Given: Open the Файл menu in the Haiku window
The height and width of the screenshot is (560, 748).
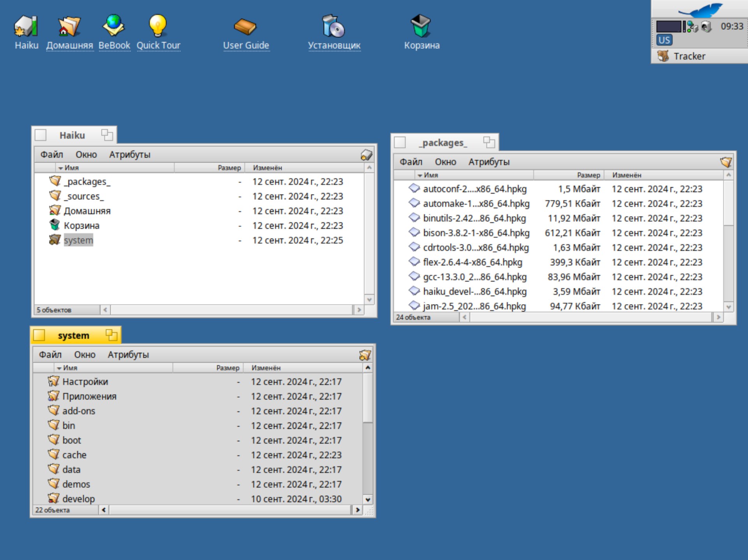Looking at the screenshot, I should pyautogui.click(x=51, y=155).
